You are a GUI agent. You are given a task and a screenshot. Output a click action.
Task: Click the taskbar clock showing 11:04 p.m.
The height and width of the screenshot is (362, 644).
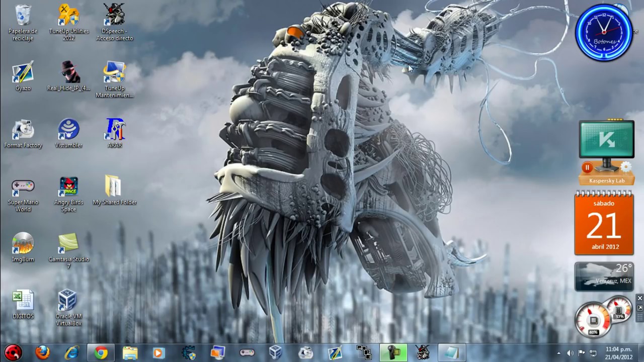[x=619, y=353]
